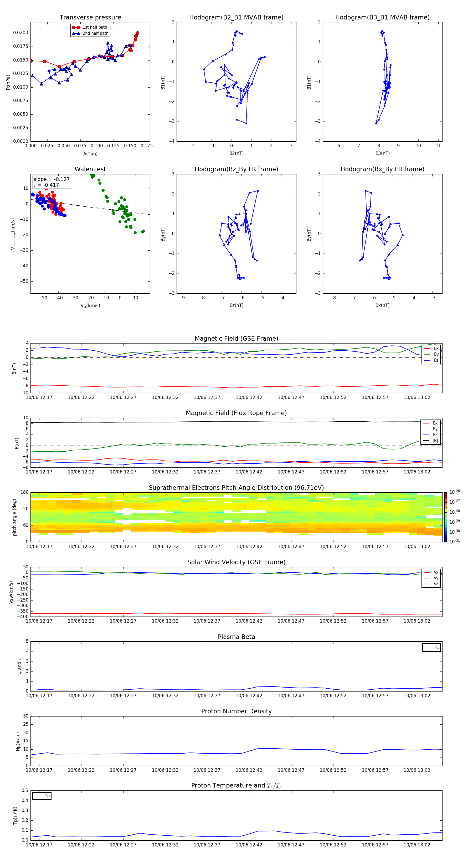Click the "WalenTest" plot title
Image resolution: width=473 pixels, height=868 pixels.
90,169
